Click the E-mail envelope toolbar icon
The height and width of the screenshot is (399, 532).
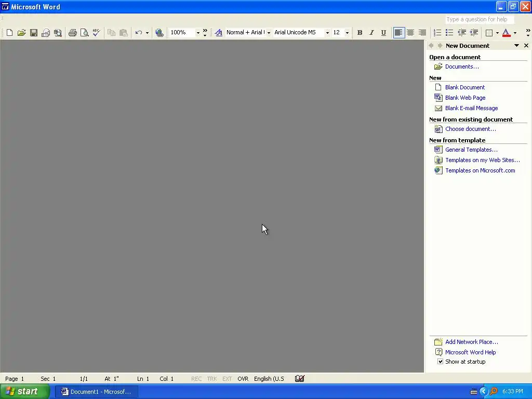click(46, 33)
